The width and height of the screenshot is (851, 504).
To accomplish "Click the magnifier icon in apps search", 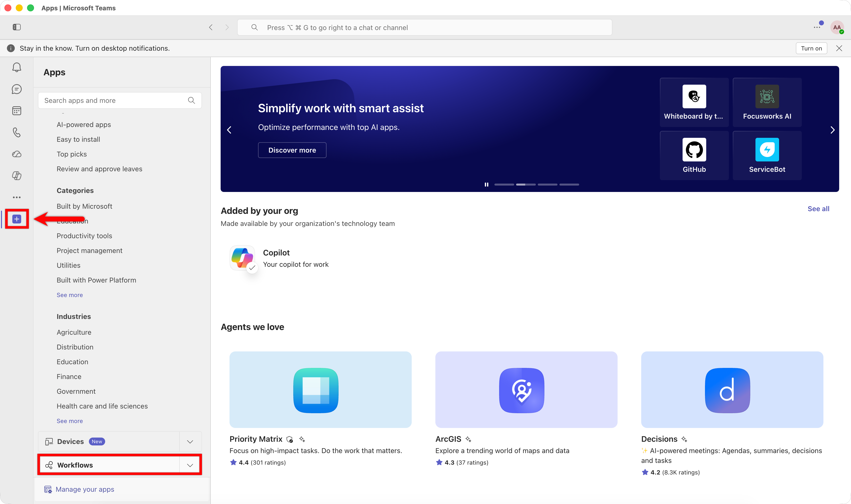I will coord(191,100).
